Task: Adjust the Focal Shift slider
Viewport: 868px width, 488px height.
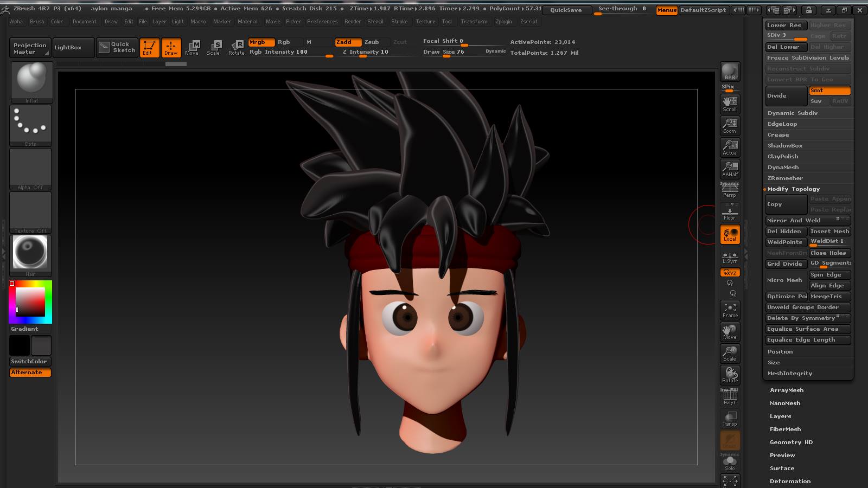Action: [x=464, y=41]
